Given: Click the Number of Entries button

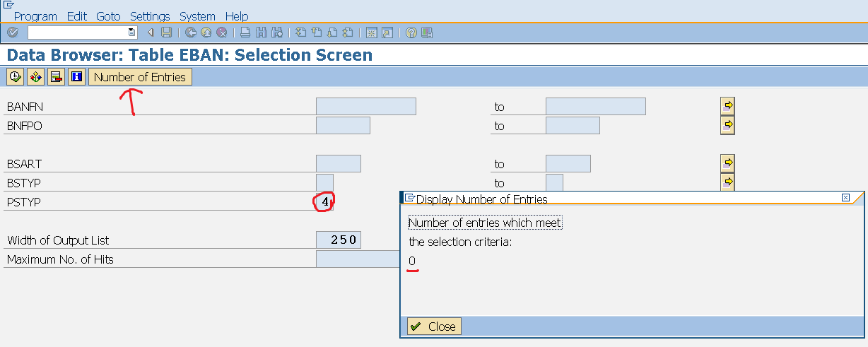Looking at the screenshot, I should [x=140, y=77].
